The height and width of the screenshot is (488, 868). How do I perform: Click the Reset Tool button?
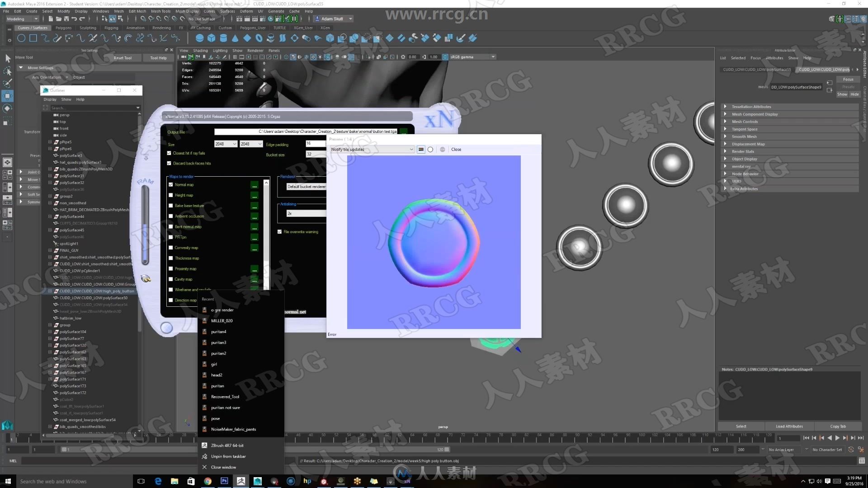123,58
